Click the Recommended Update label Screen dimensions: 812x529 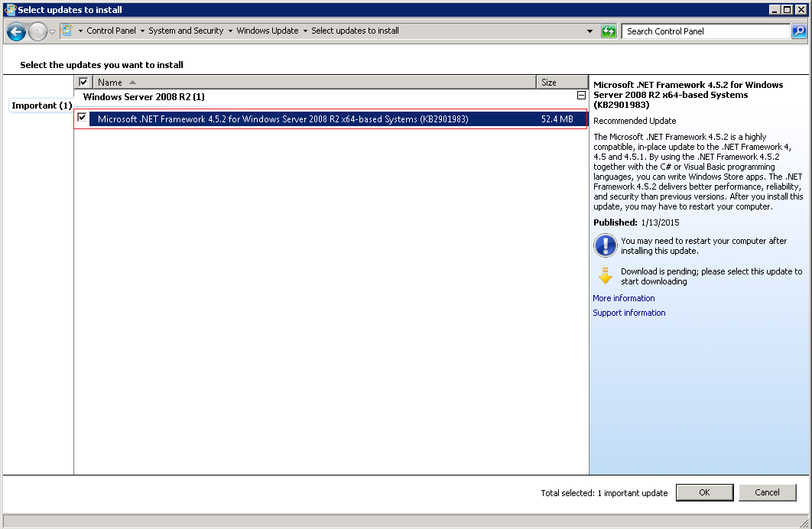pos(635,121)
